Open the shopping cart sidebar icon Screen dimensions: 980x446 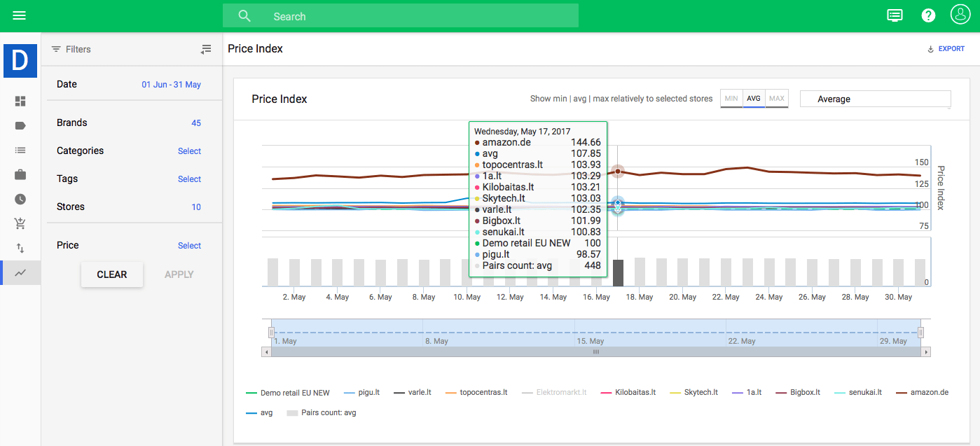click(x=20, y=223)
